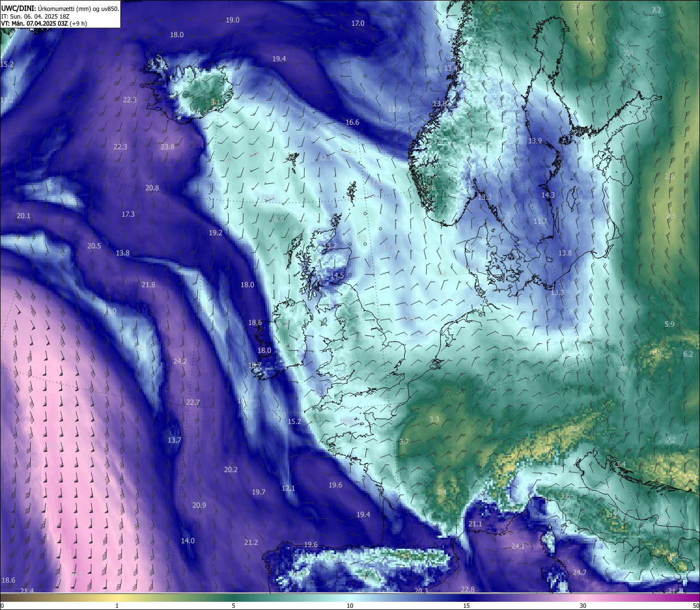Click the 21.8 map value
Image resolution: width=700 pixels, height=610 pixels.
(x=148, y=284)
